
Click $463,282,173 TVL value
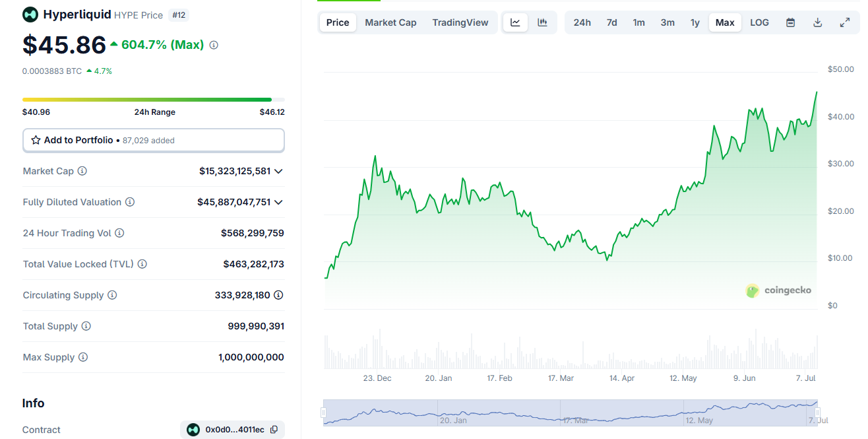[x=254, y=264]
